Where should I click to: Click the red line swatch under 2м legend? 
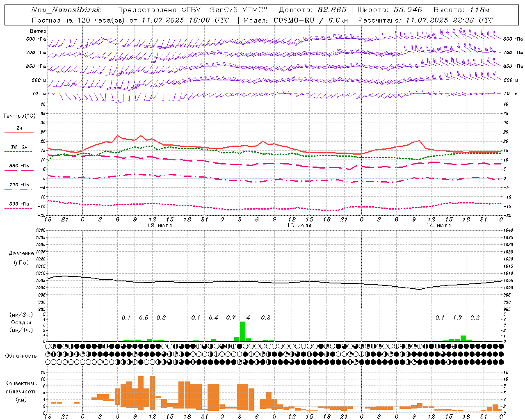(19, 132)
